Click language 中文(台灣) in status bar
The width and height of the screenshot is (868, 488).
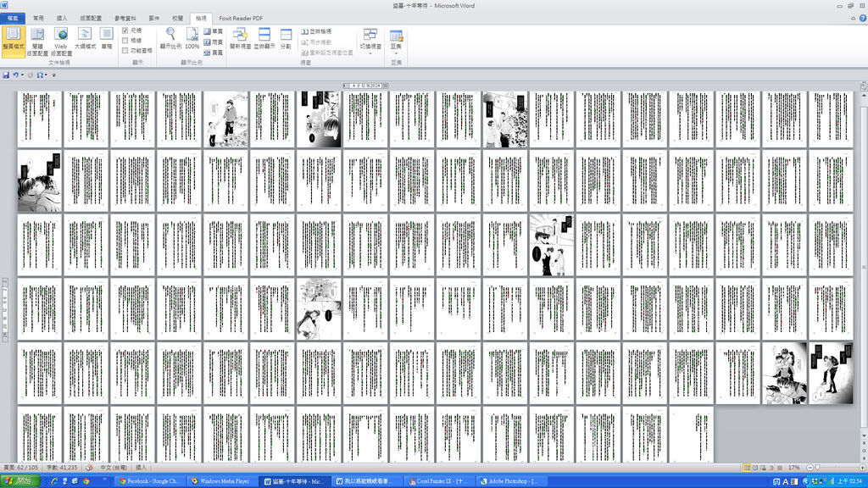point(114,468)
